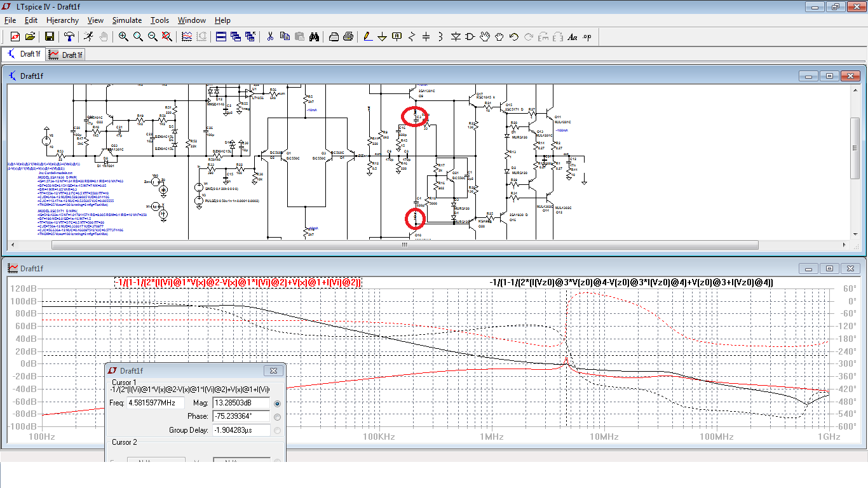This screenshot has width=868, height=488.
Task: Select the Label Net tool
Action: tap(397, 37)
